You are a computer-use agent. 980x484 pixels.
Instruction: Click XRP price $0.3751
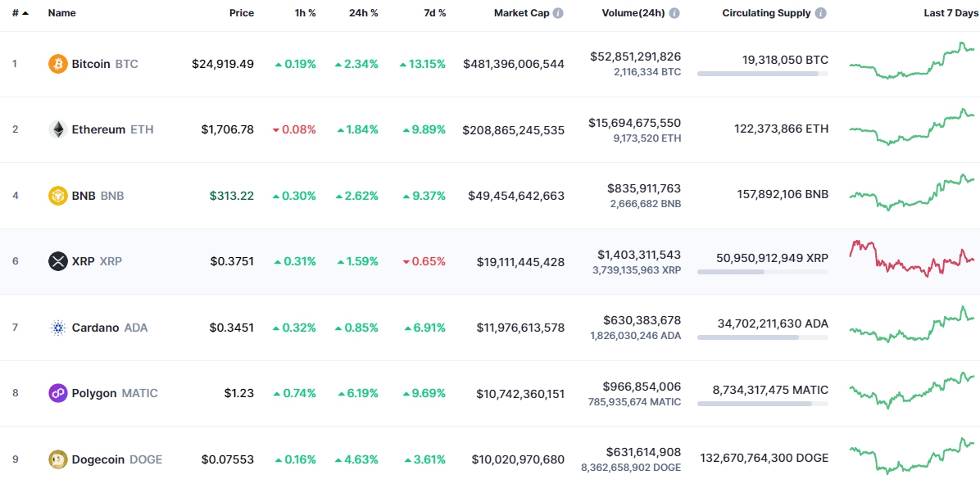233,261
